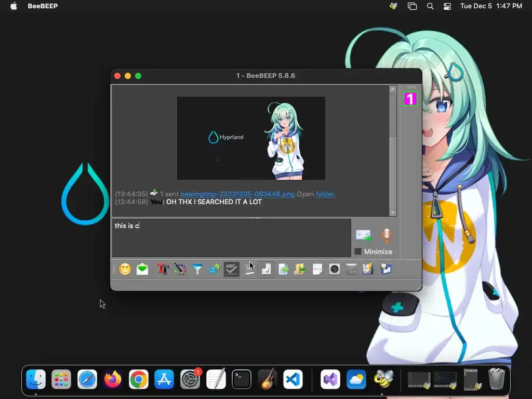Click the overlapping windows menu bar icon
Viewport: 532px width, 399px height.
coord(412,6)
